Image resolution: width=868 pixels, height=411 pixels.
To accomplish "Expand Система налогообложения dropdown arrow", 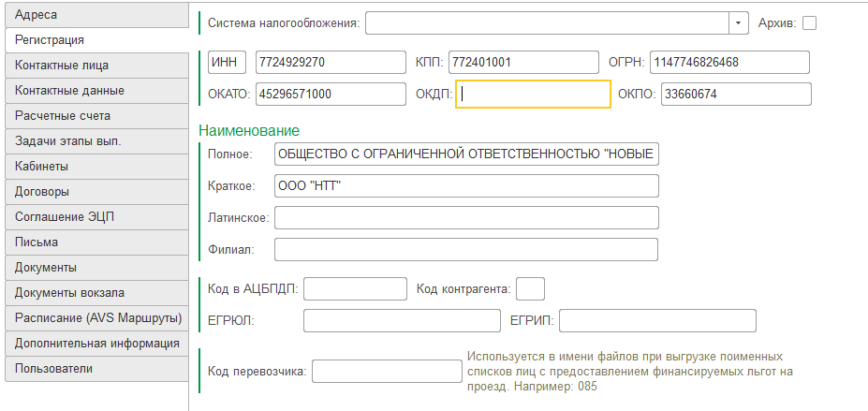I will point(739,22).
